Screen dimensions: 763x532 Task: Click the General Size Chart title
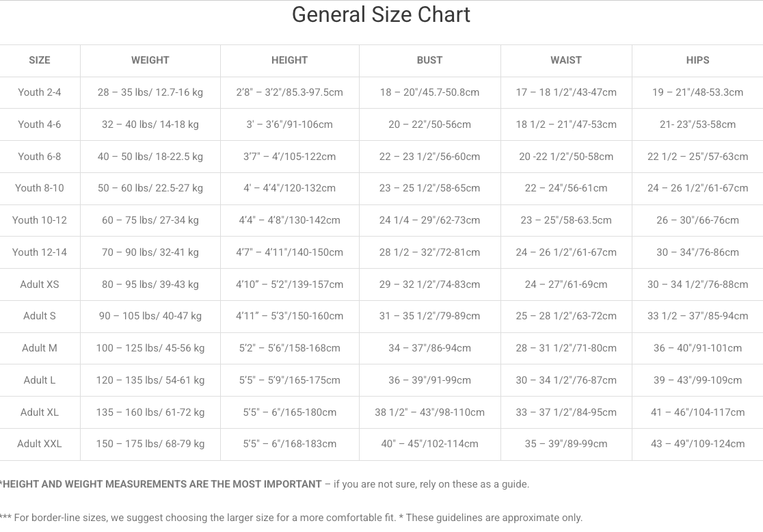click(381, 15)
